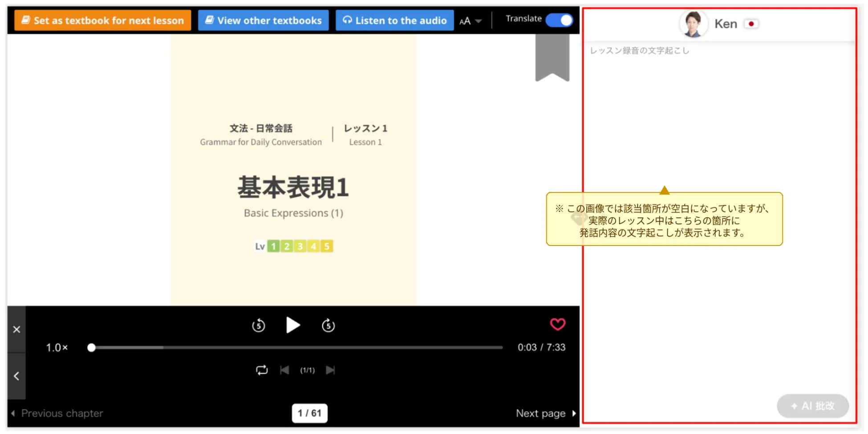868x434 pixels.
Task: Go to the previous audio track
Action: [x=284, y=370]
